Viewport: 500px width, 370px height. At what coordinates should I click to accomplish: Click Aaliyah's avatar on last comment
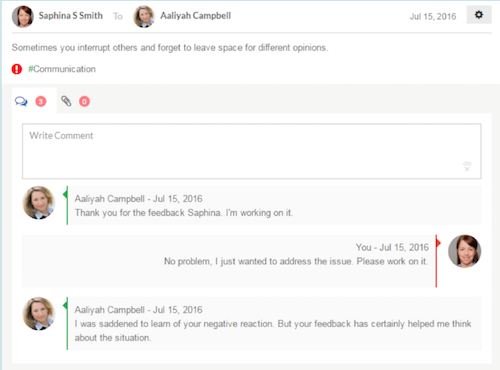point(39,314)
